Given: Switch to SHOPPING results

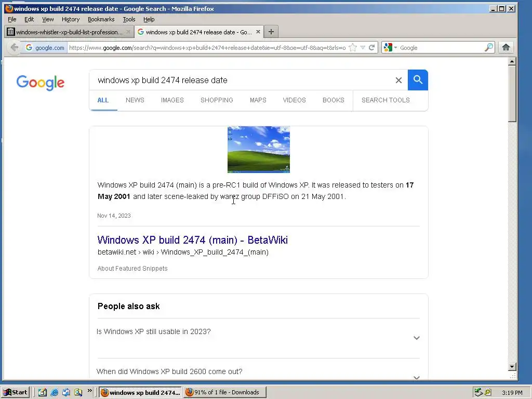Looking at the screenshot, I should [x=217, y=100].
